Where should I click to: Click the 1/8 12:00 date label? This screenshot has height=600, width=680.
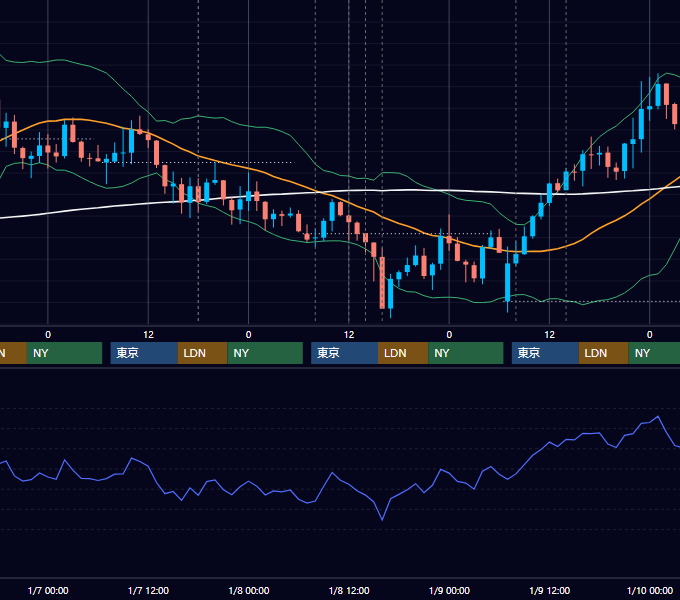(349, 590)
